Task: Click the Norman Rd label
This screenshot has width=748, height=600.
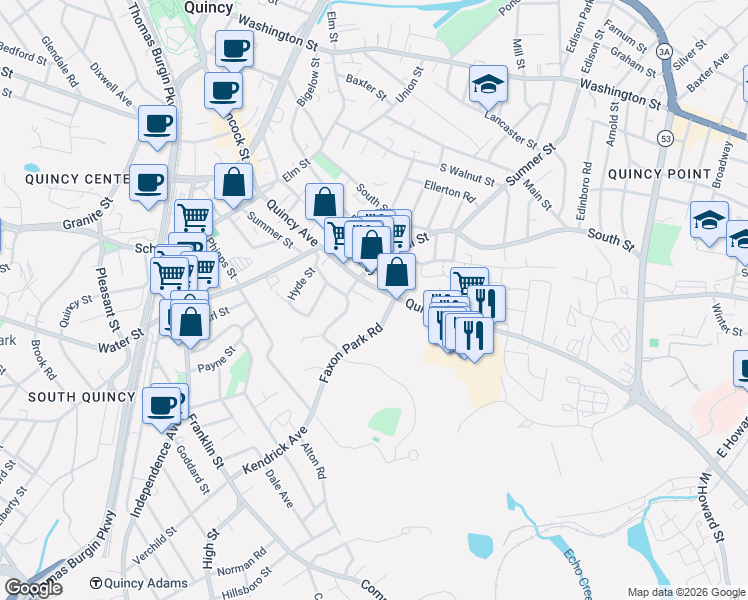Action: (241, 562)
